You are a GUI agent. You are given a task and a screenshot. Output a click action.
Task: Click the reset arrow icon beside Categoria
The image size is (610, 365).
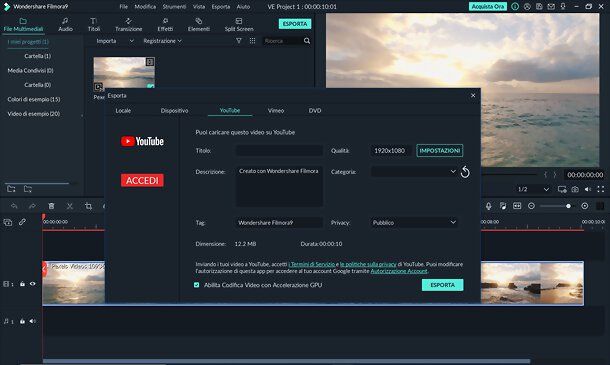[465, 172]
